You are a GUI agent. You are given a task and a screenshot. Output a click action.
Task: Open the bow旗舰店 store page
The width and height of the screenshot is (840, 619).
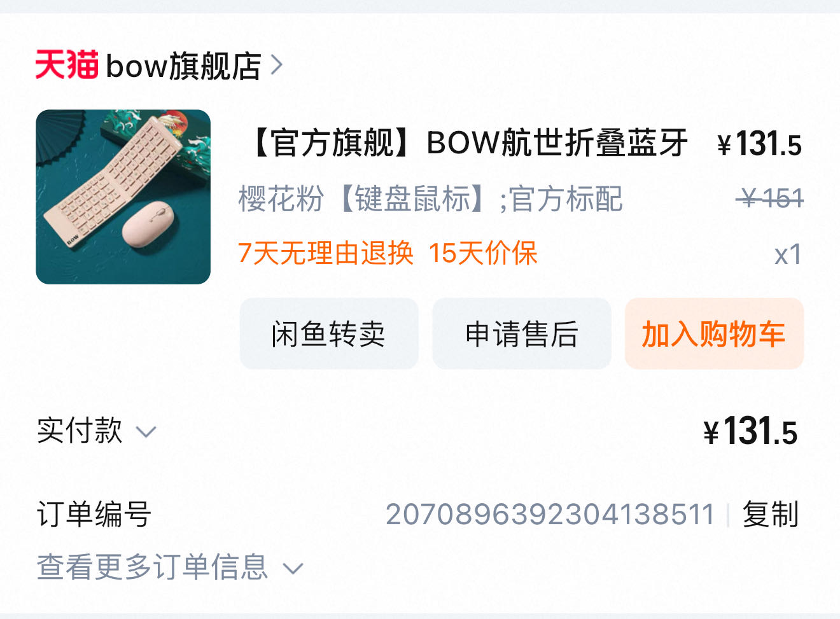coord(184,66)
